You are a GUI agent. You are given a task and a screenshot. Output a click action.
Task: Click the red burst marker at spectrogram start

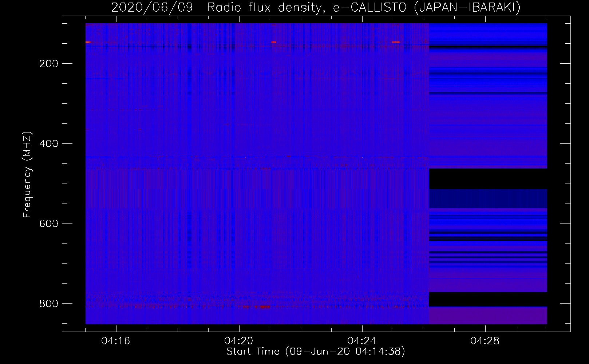[x=88, y=42]
